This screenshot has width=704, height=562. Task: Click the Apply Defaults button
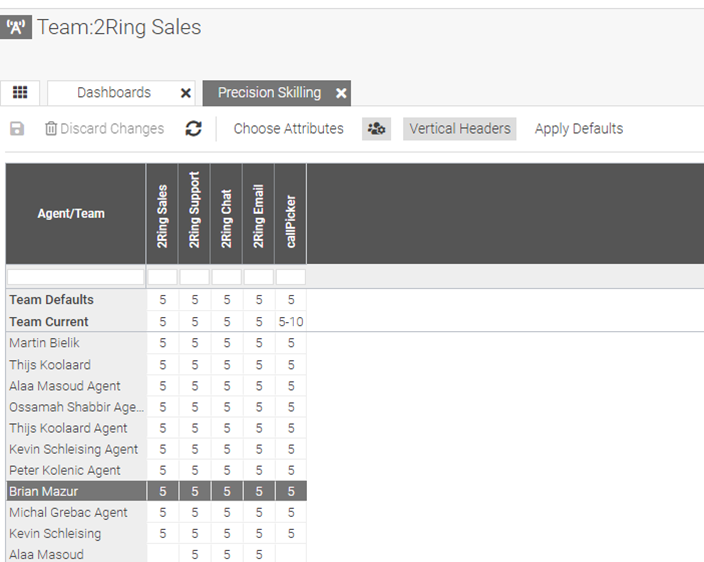click(578, 129)
